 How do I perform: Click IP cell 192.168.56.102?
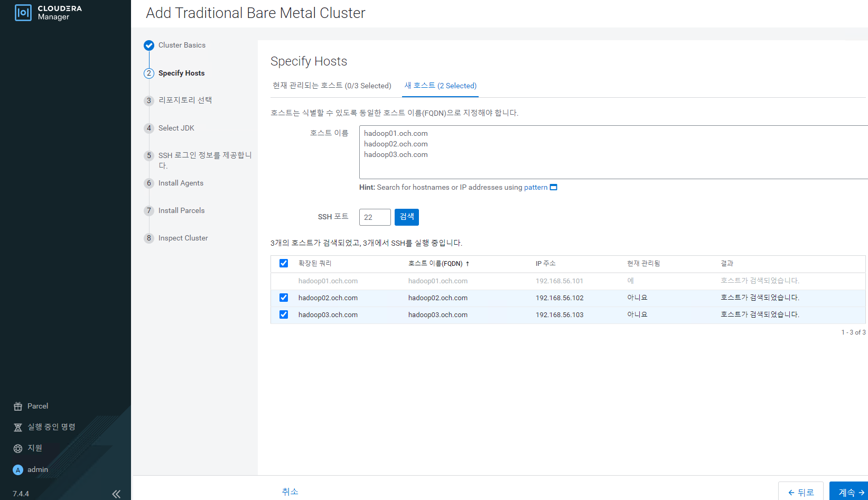tap(559, 298)
